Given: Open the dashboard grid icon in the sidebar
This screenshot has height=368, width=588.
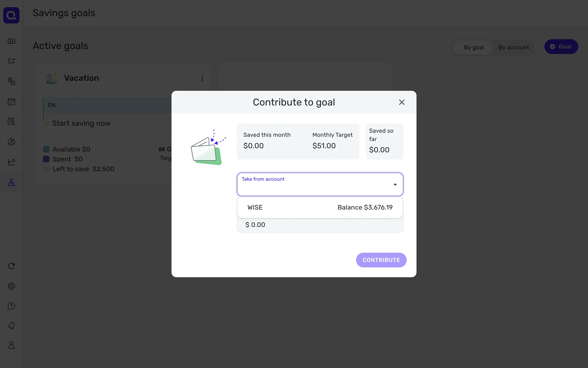Looking at the screenshot, I should [11, 41].
